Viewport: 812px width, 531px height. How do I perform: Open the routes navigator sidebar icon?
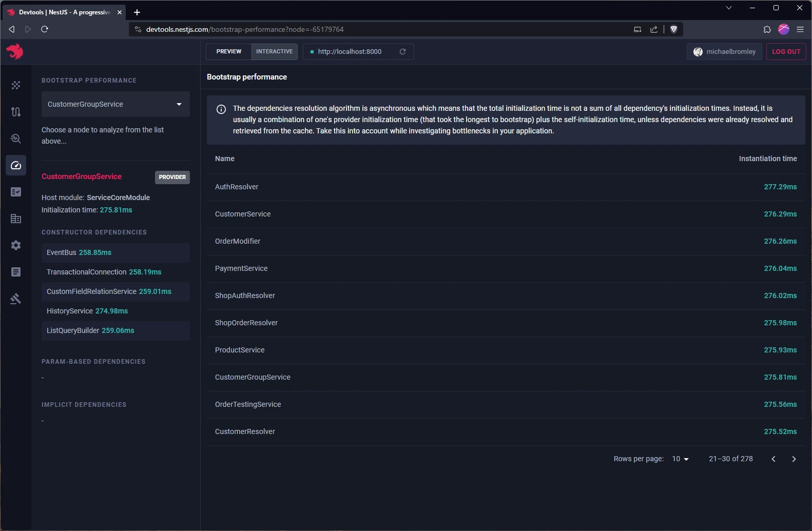coord(16,112)
